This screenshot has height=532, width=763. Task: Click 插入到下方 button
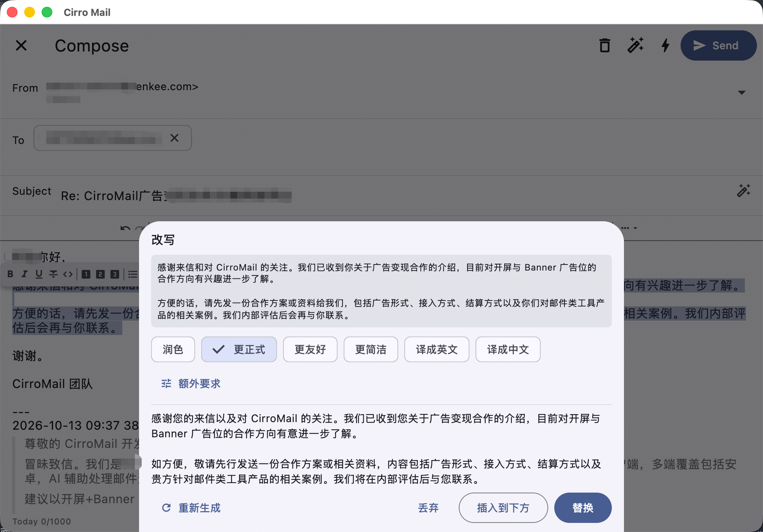tap(503, 508)
